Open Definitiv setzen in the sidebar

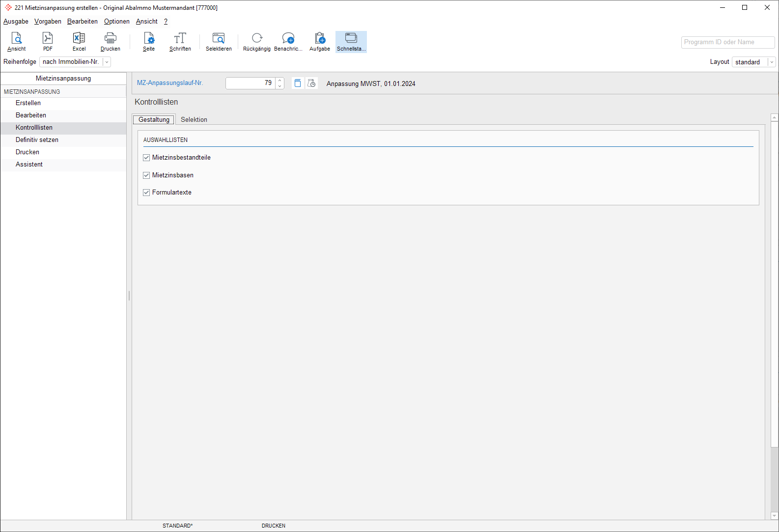pos(63,140)
